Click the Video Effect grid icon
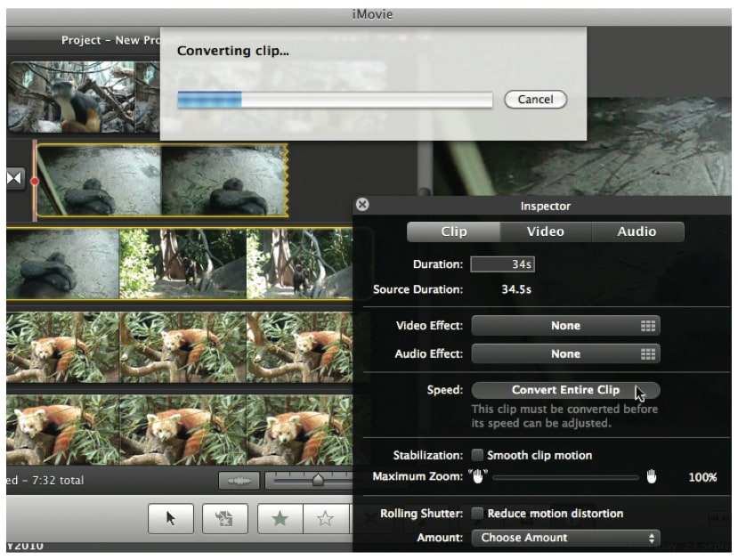The width and height of the screenshot is (738, 560). pyautogui.click(x=647, y=326)
